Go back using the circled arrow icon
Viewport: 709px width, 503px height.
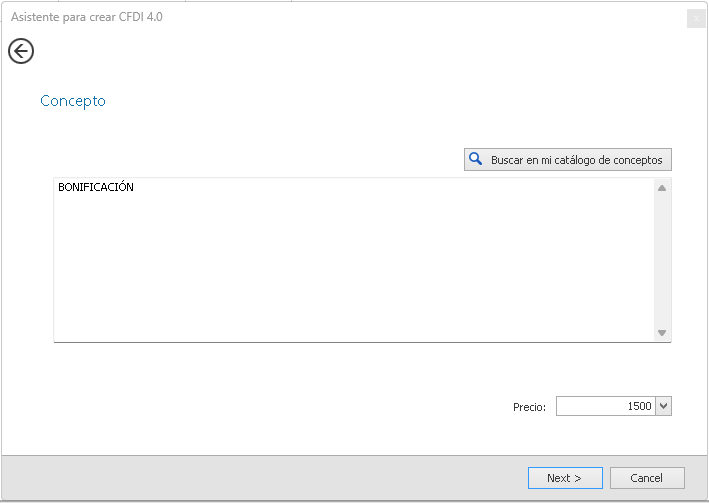(x=21, y=51)
